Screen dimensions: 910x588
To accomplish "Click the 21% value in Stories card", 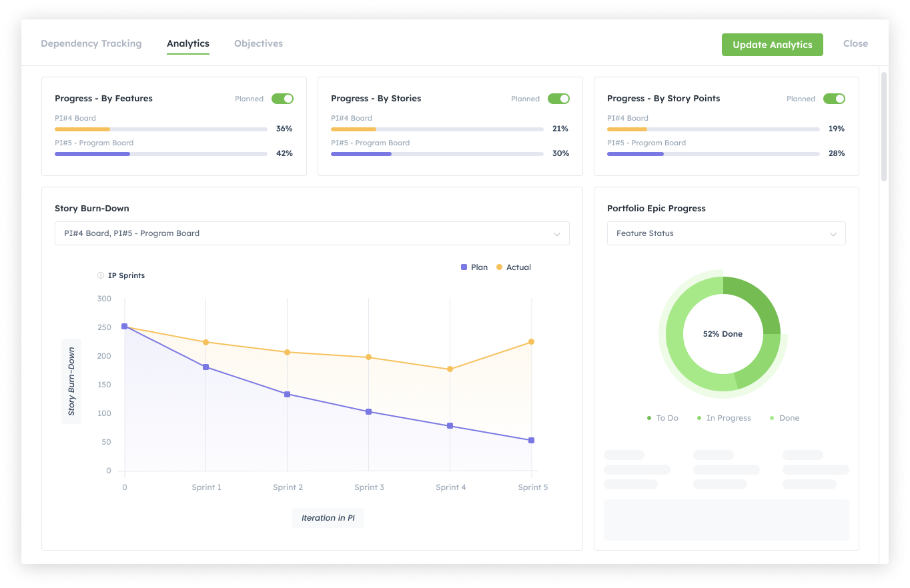I will coord(560,129).
